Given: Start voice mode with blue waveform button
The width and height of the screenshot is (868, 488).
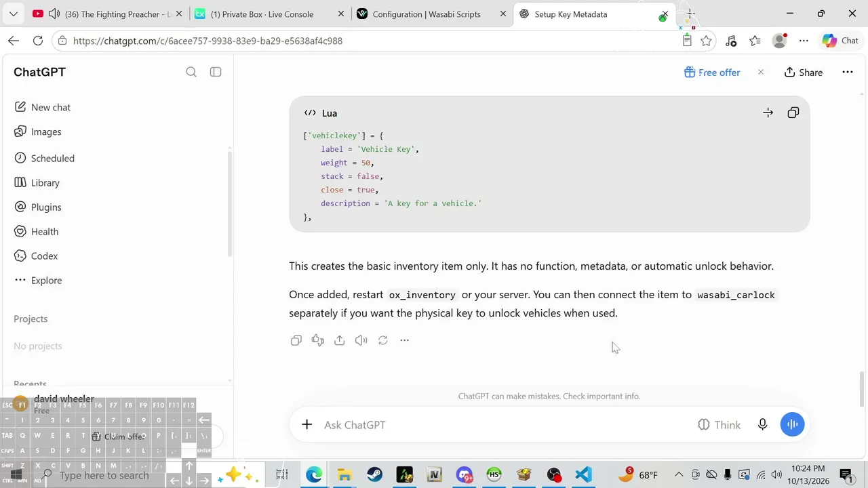Looking at the screenshot, I should click(792, 424).
